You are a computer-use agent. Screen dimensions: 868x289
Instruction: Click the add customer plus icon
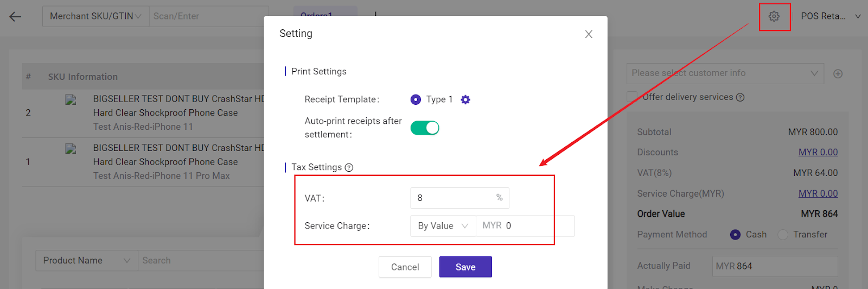tap(838, 74)
